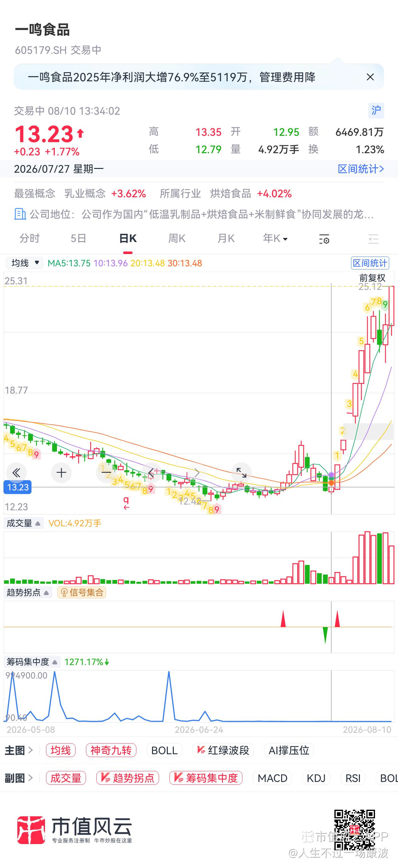The width and height of the screenshot is (398, 868).
Task: Expand the 筹码集中度 sub-chart selector
Action: pyautogui.click(x=32, y=662)
